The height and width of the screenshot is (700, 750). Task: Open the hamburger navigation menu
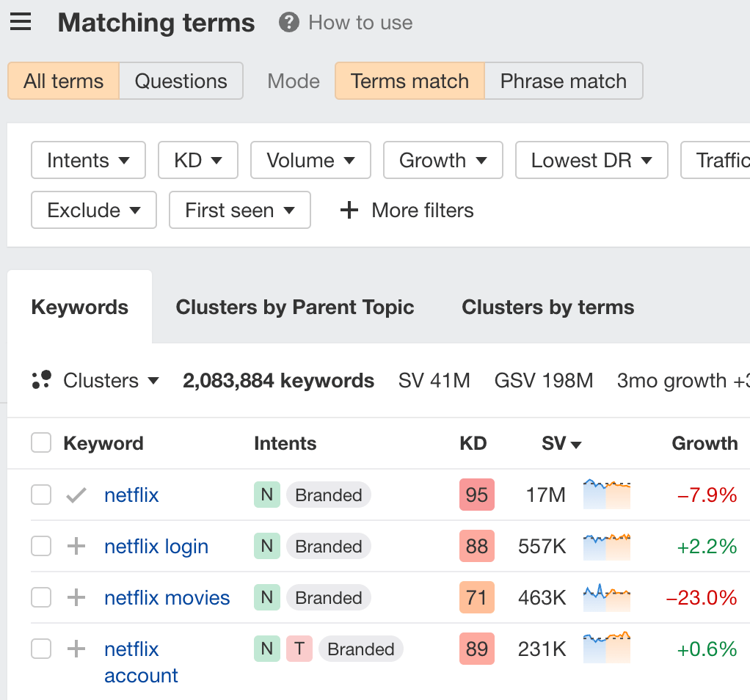(20, 21)
